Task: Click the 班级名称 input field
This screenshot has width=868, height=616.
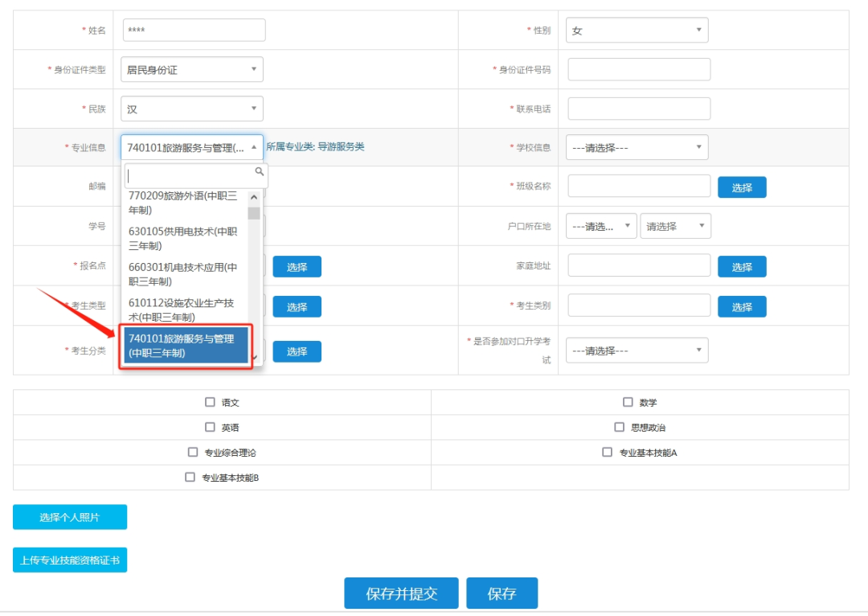Action: click(x=639, y=186)
